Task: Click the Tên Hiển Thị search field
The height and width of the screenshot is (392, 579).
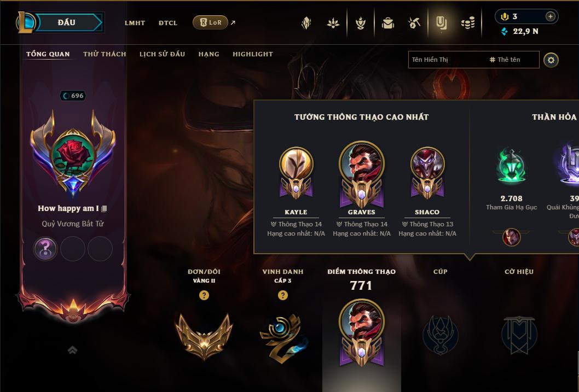Action: tap(473, 60)
